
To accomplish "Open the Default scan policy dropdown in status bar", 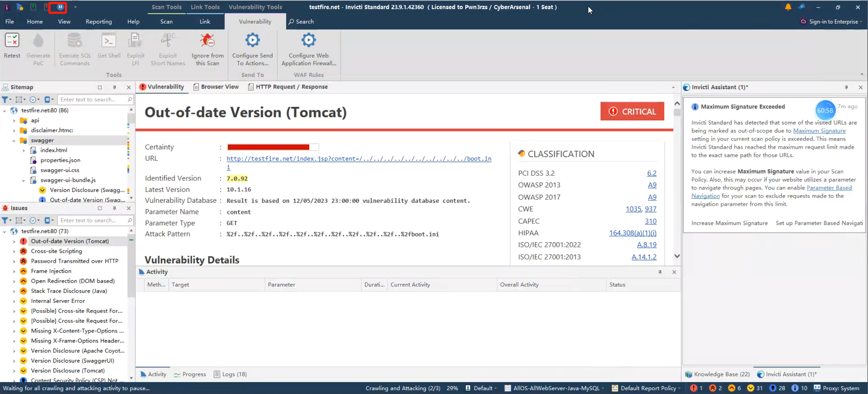I will [481, 388].
